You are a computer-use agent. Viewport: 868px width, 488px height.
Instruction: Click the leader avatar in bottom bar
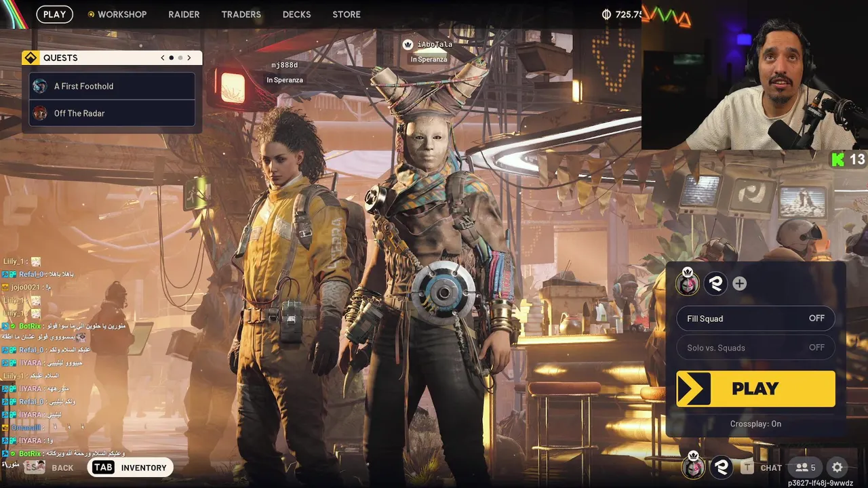pos(693,466)
